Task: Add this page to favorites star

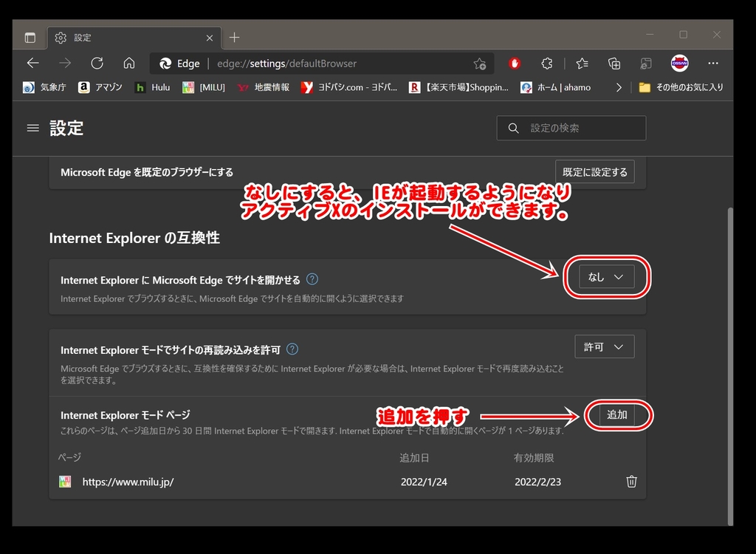Action: (480, 64)
